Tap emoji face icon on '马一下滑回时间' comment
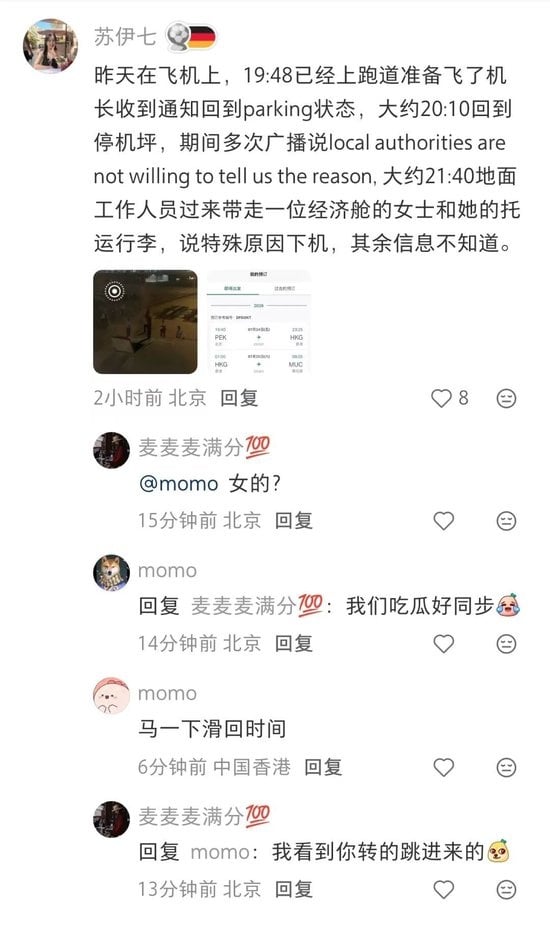This screenshot has width=550, height=934. click(506, 767)
